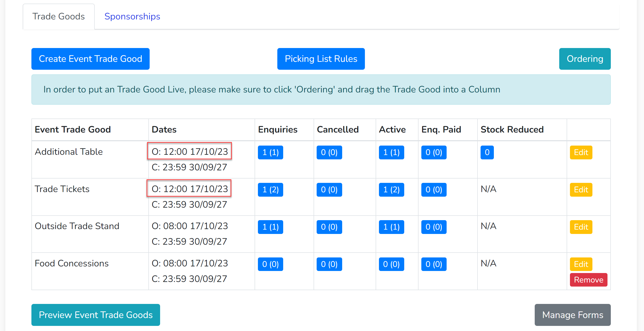This screenshot has height=331, width=644.
Task: Click the Ordering button
Action: [x=585, y=59]
